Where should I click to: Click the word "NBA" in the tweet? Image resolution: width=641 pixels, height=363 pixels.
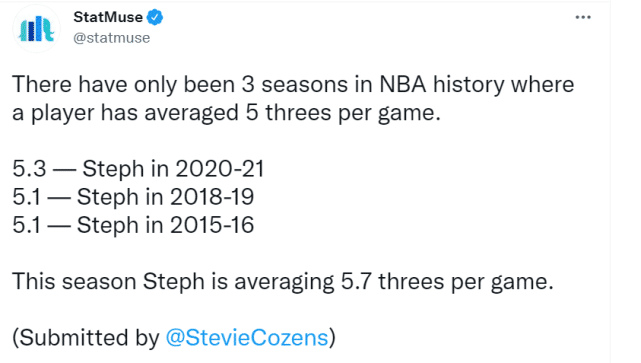(x=403, y=85)
